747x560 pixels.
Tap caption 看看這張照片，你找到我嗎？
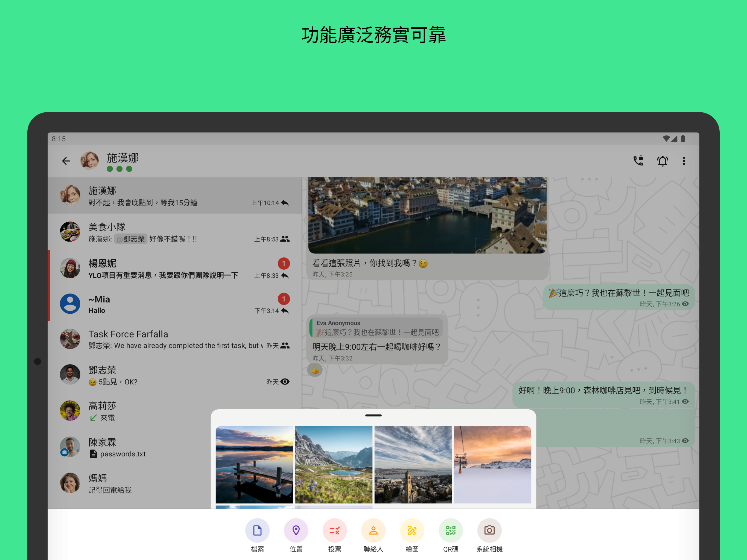click(x=370, y=263)
